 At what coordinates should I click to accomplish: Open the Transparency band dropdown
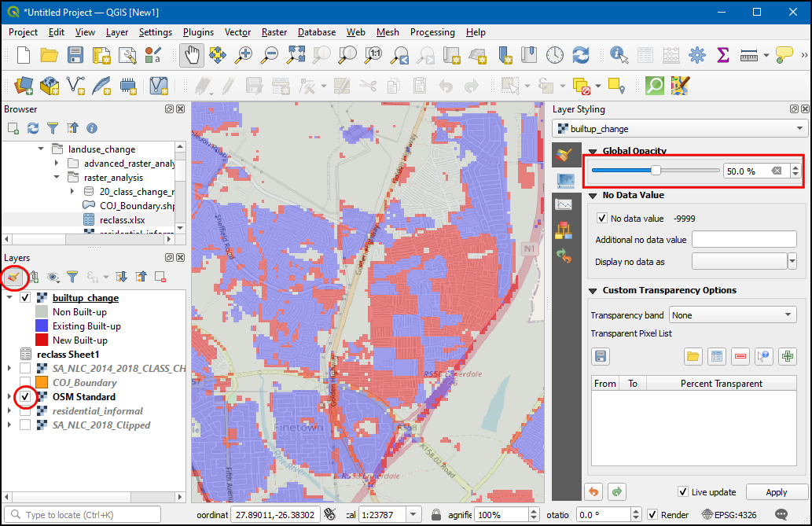733,315
